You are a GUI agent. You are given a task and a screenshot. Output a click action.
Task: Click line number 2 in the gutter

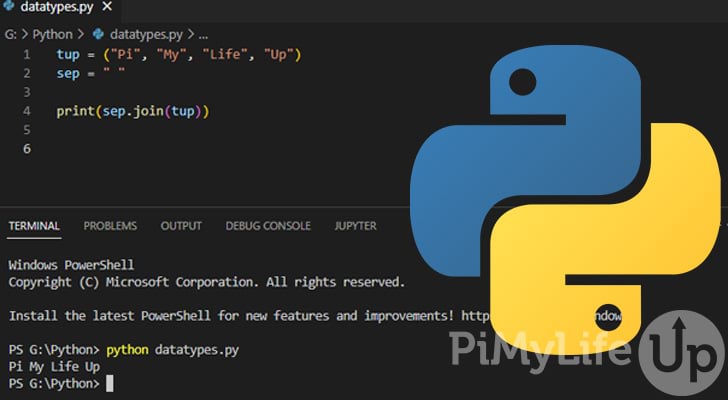27,73
